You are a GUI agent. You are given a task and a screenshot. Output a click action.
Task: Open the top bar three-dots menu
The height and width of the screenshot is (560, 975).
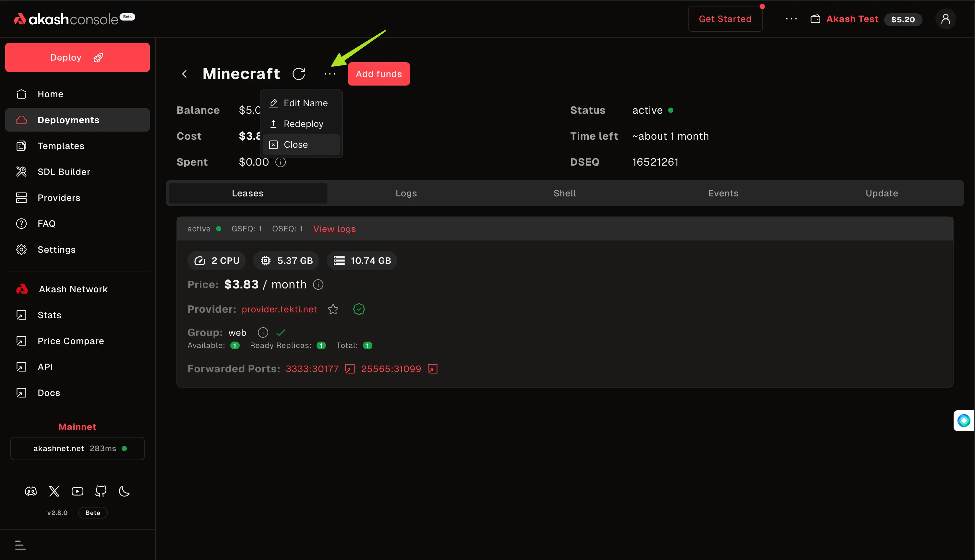click(791, 19)
